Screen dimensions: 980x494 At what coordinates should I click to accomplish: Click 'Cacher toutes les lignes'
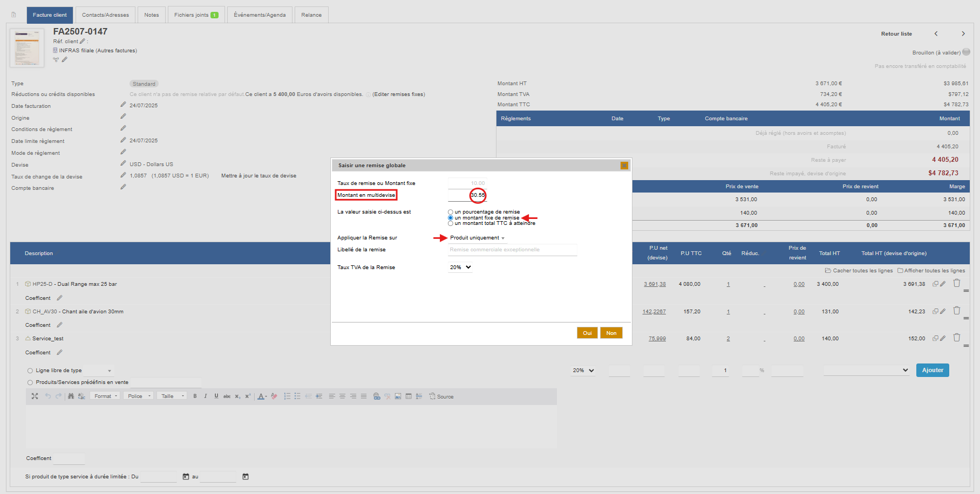click(859, 271)
